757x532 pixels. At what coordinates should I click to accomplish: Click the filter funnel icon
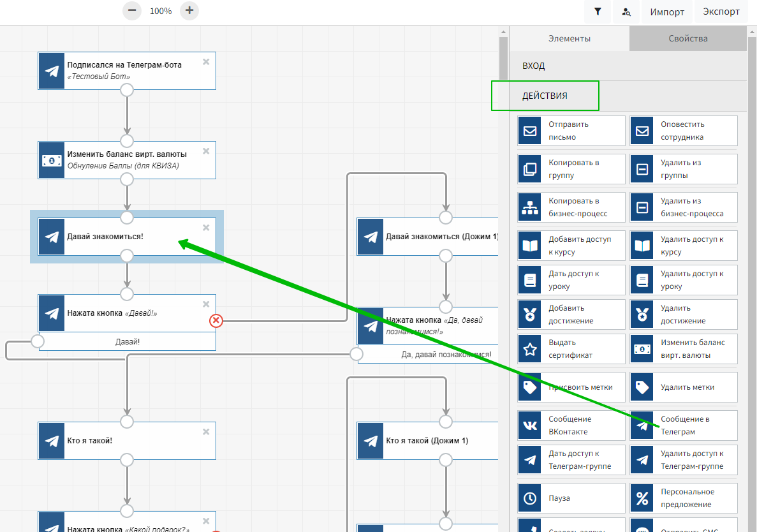[x=598, y=11]
